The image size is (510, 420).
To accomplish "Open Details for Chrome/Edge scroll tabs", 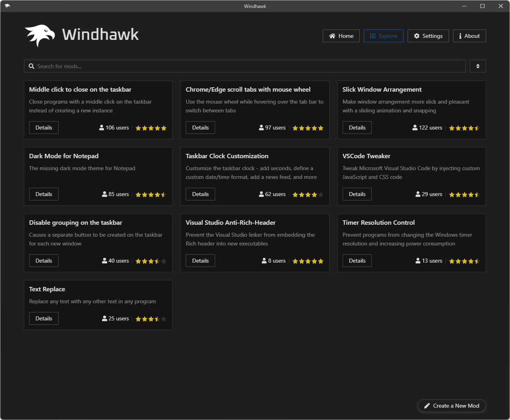I will pos(200,128).
